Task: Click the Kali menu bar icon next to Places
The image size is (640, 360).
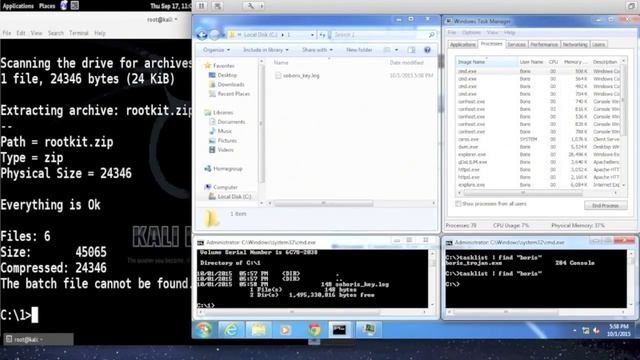Action: [64, 5]
